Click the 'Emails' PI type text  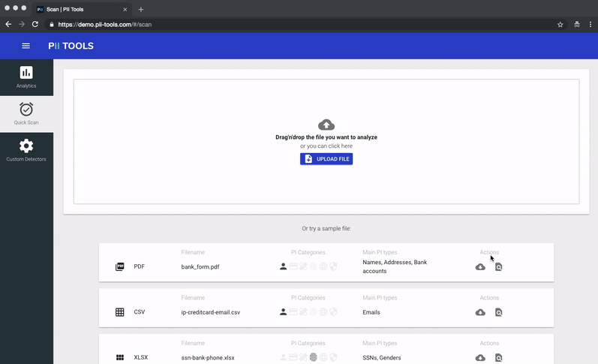371,312
